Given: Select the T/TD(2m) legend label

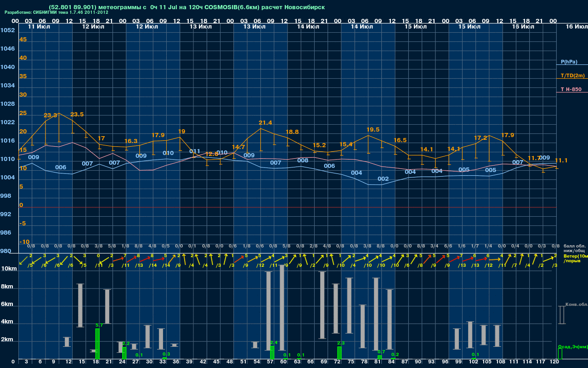Looking at the screenshot, I should (x=572, y=75).
